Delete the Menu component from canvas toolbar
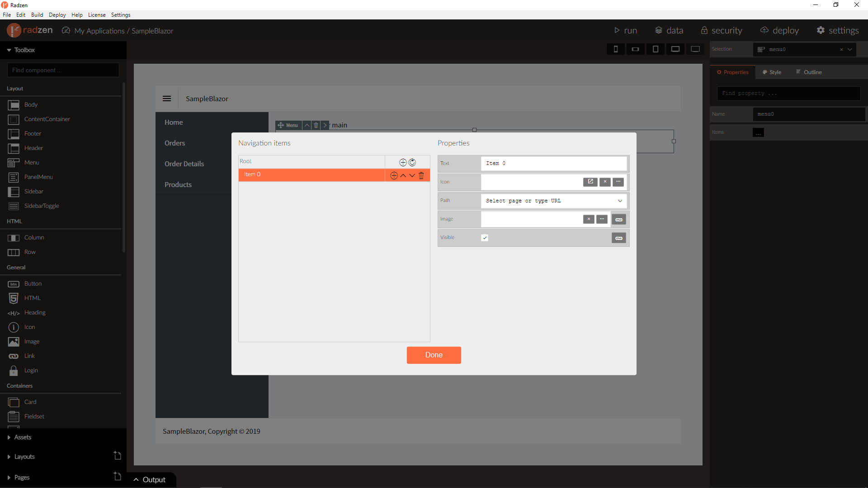 (316, 125)
